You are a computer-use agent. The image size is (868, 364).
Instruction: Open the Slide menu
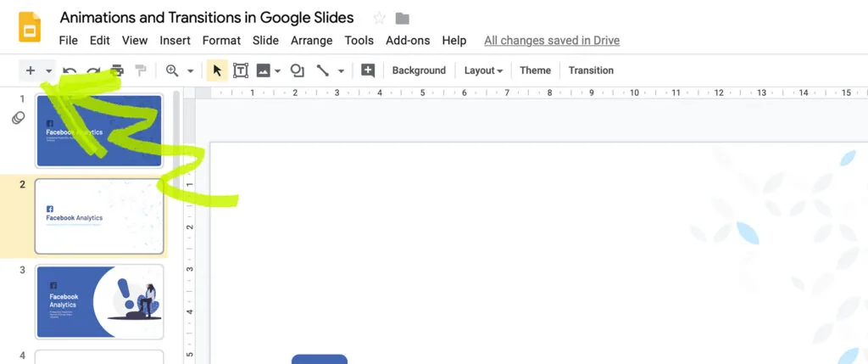click(265, 41)
